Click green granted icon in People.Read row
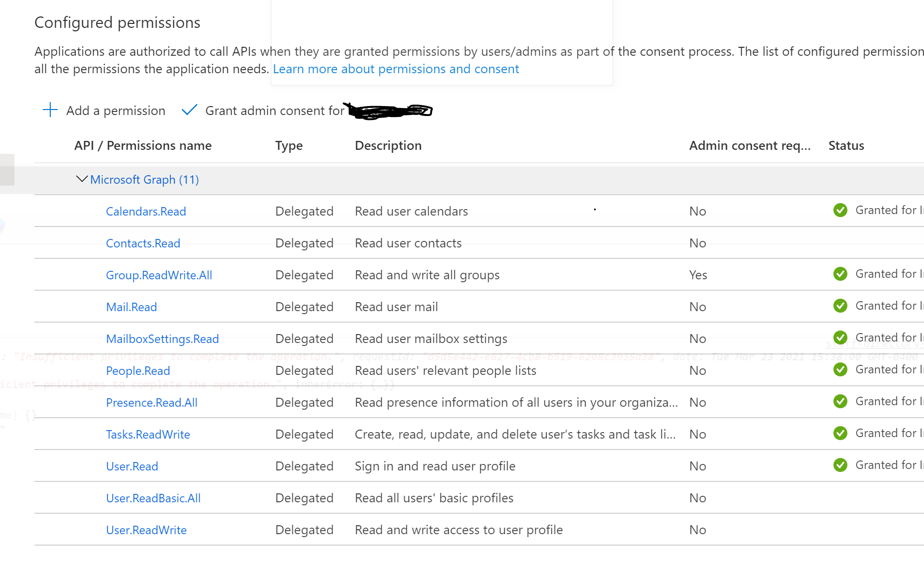Screen dimensions: 924x572 [840, 370]
